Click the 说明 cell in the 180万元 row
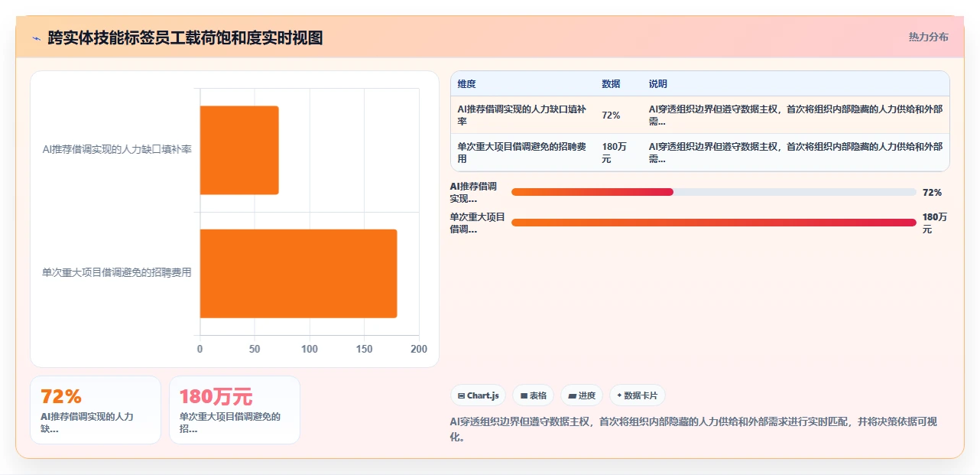The width and height of the screenshot is (980, 475). click(796, 153)
